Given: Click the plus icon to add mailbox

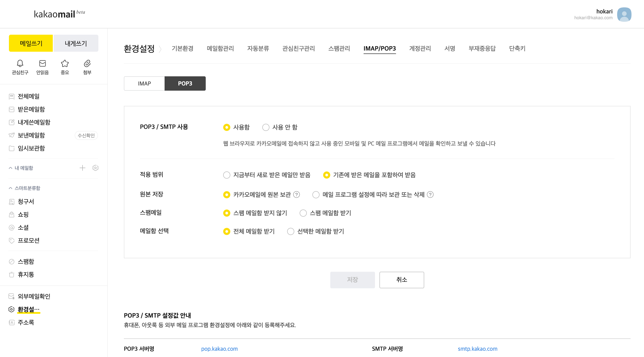Looking at the screenshot, I should pyautogui.click(x=82, y=168).
